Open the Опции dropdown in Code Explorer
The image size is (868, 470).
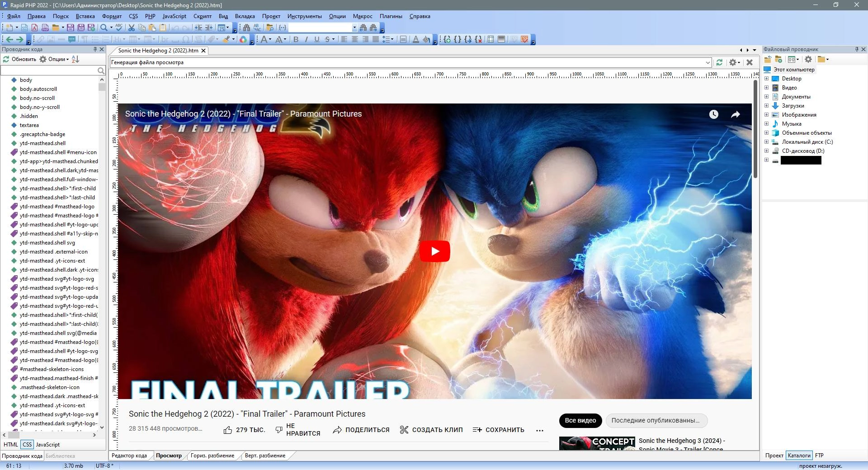point(54,59)
